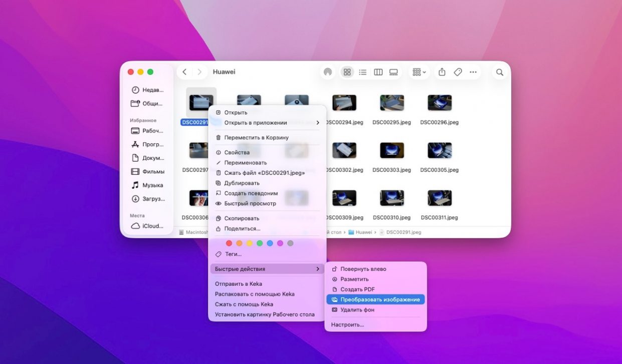Choose Переместить в Корзину
The width and height of the screenshot is (622, 364).
(x=267, y=138)
